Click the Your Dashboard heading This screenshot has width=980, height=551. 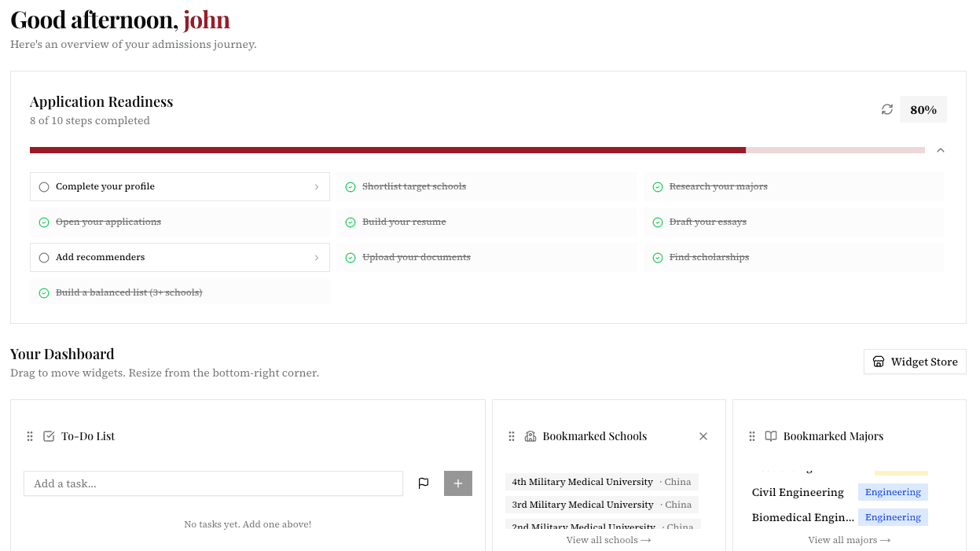[62, 354]
